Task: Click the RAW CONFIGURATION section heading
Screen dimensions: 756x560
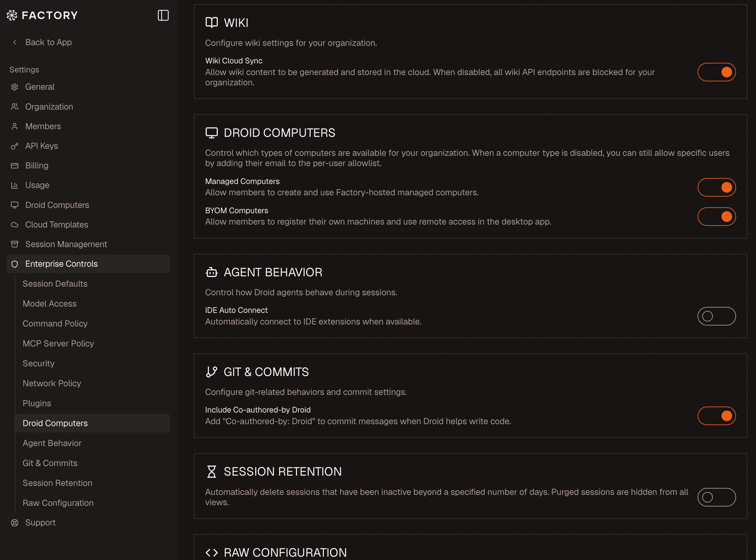Action: coord(285,553)
